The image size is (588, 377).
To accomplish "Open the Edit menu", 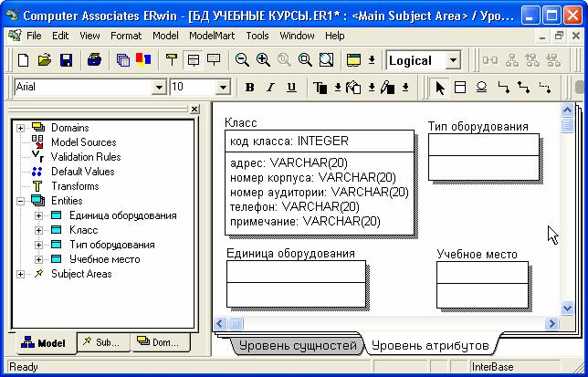I will click(60, 36).
